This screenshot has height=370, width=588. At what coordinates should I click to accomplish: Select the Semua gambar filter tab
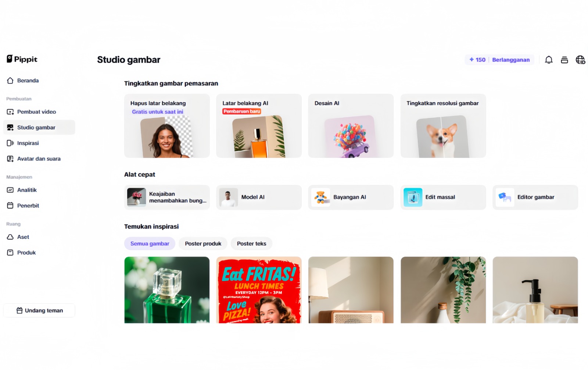[150, 243]
